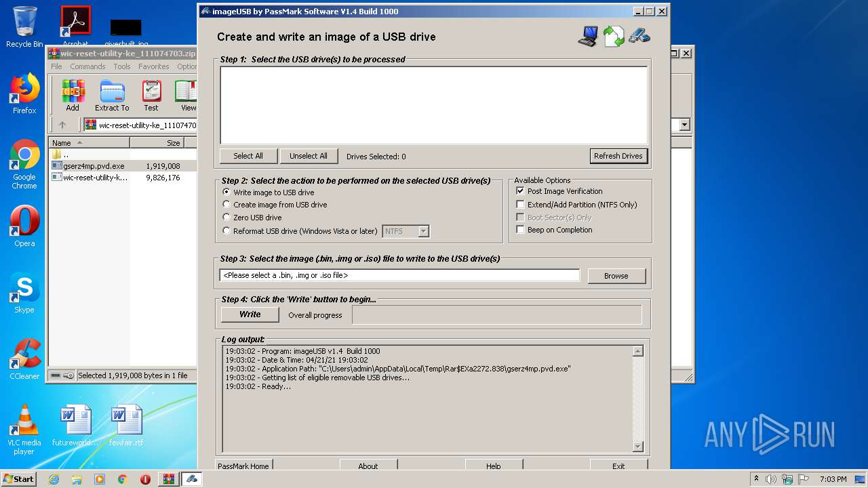The width and height of the screenshot is (868, 488).
Task: Select futureworld document on desktop
Action: tap(75, 426)
